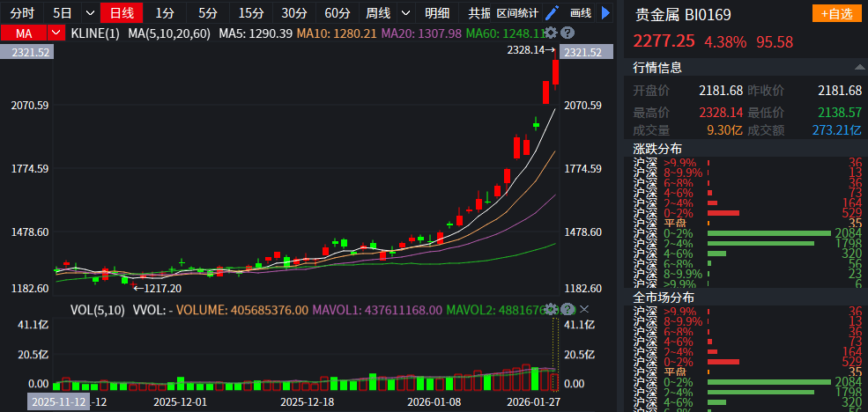
Task: Toggle the 共振 overlay option
Action: [x=479, y=13]
